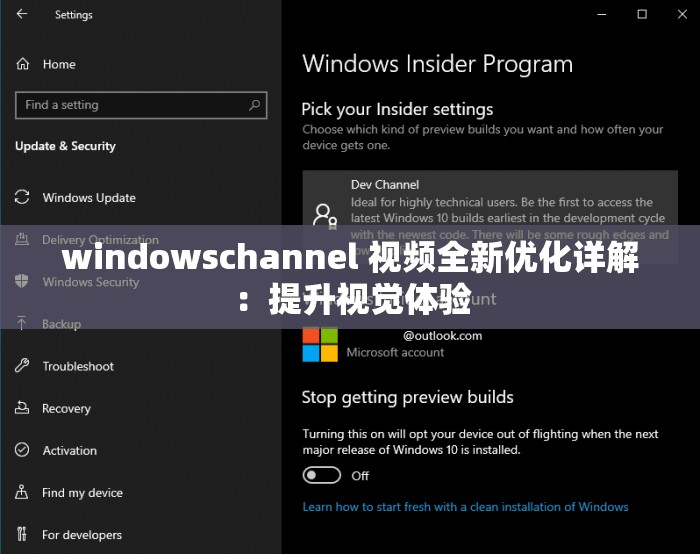The width and height of the screenshot is (700, 554).
Task: Click the Windows Security shield icon
Action: point(21,281)
